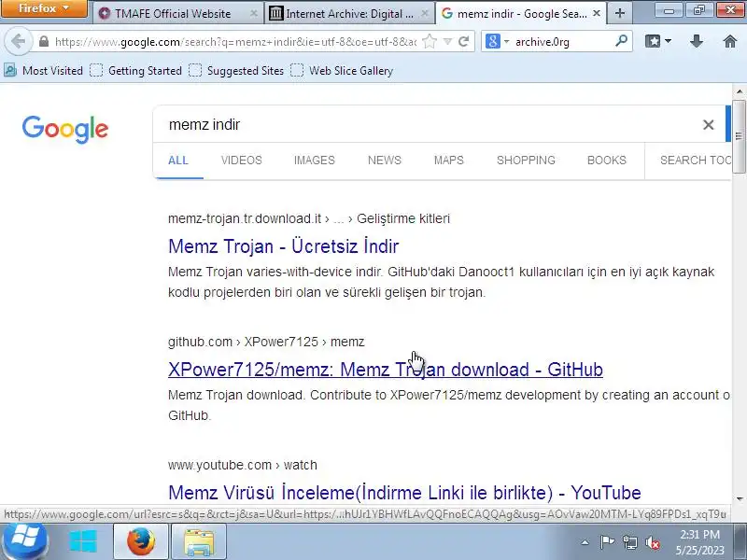Open Suggested Sites bookmark

tap(236, 71)
